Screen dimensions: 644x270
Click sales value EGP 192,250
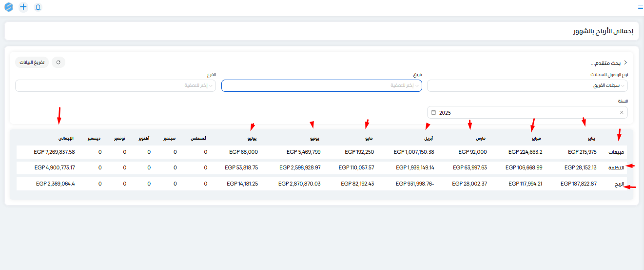coord(359,152)
